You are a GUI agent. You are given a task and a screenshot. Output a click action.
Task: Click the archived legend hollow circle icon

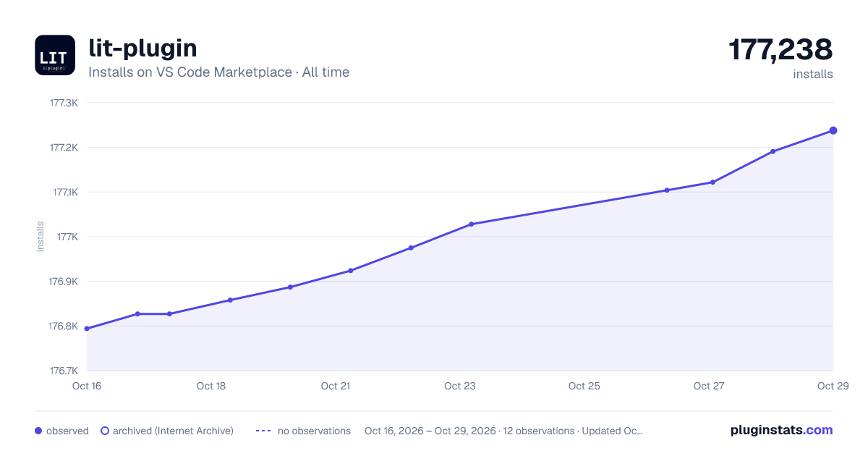tap(105, 431)
